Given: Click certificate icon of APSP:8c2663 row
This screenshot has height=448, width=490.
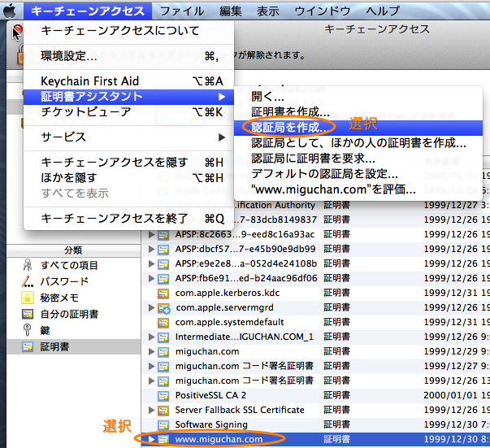Looking at the screenshot, I should pos(163,235).
